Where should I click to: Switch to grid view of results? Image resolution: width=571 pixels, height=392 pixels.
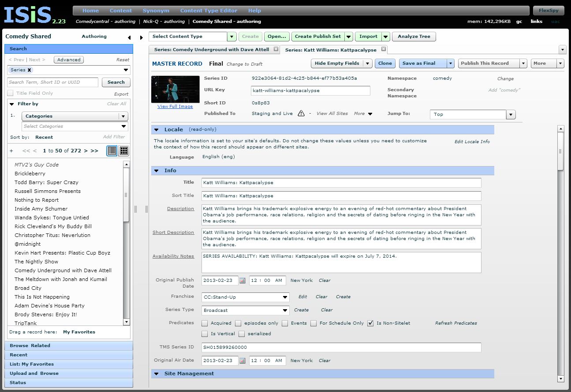pos(124,151)
